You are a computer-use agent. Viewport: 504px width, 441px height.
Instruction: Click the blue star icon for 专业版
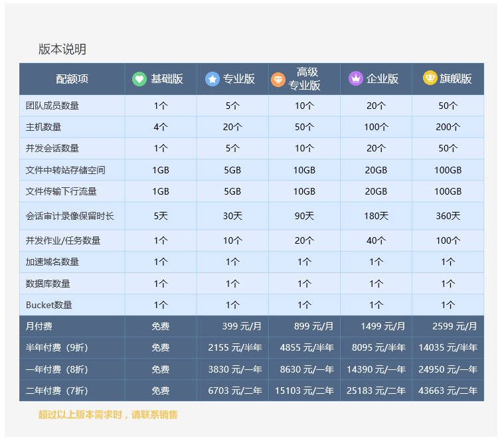(x=212, y=79)
